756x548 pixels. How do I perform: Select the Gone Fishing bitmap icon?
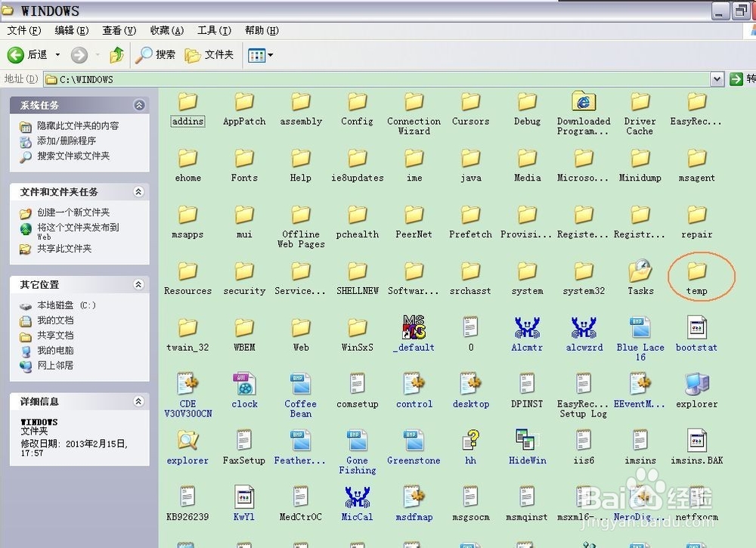pos(358,440)
